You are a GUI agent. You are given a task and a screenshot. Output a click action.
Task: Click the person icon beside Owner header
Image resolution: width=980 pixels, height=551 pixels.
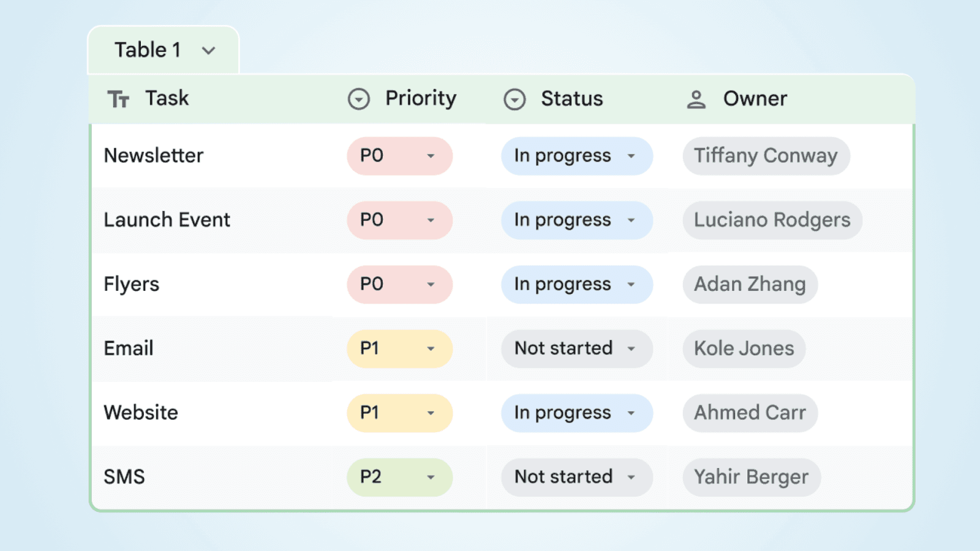(x=696, y=98)
